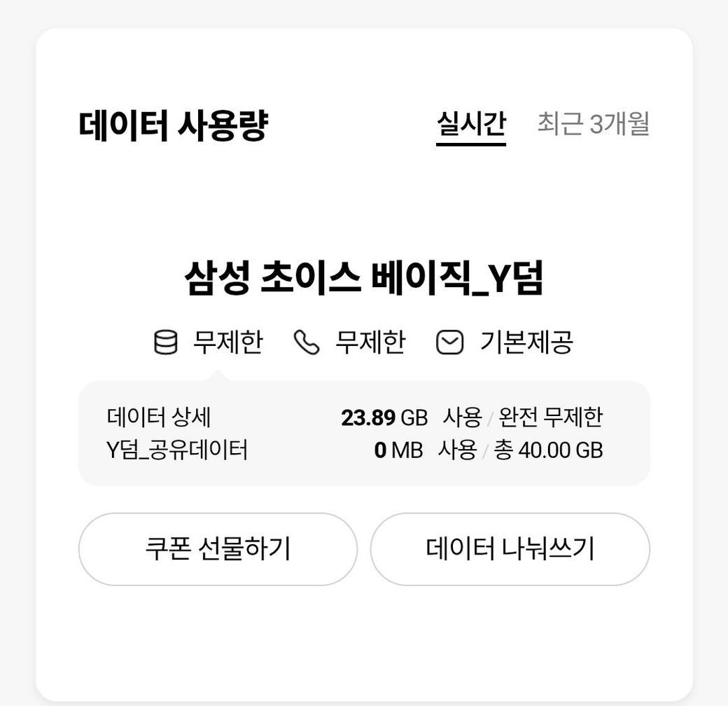Click 사용 text in the 데이터 상세 row
The width and height of the screenshot is (728, 706).
(x=462, y=418)
